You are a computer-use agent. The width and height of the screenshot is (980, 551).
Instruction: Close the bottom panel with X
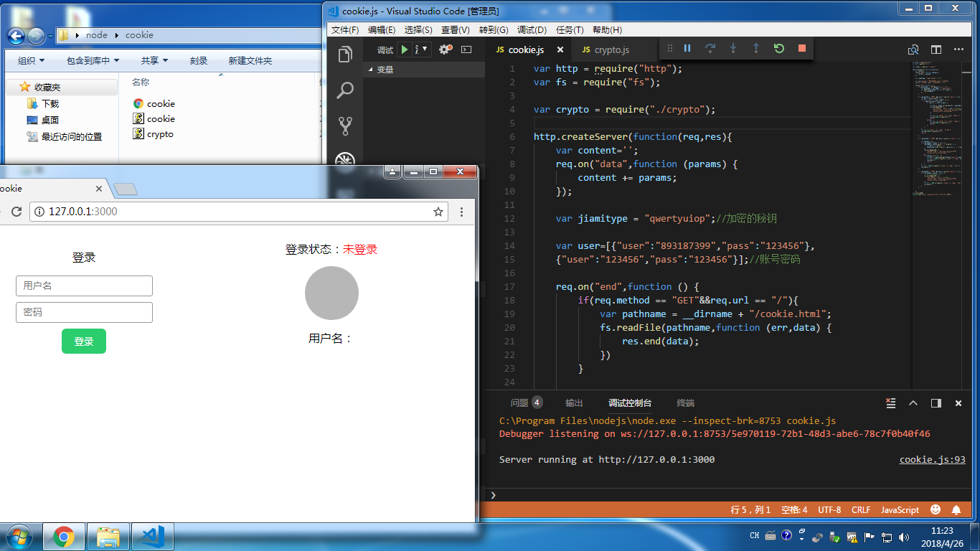coord(958,403)
